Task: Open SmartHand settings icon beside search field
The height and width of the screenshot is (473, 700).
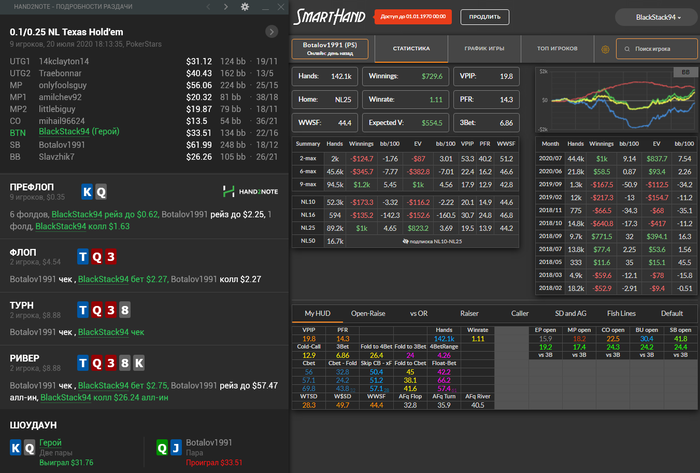Action: click(x=605, y=49)
